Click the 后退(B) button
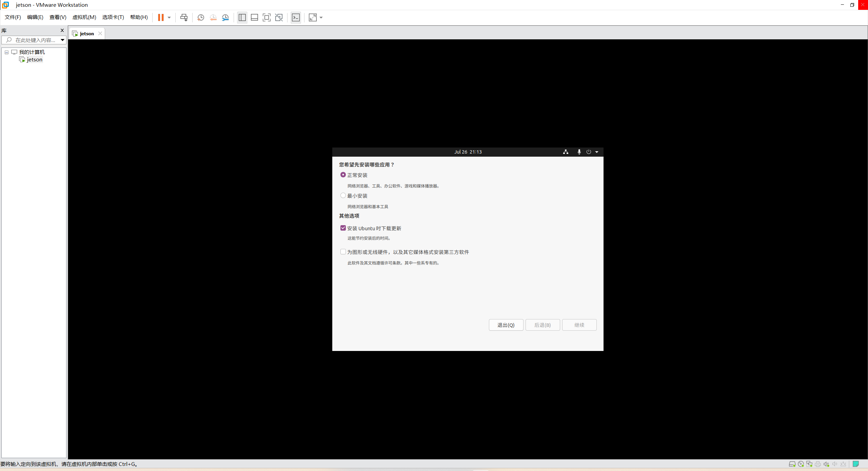The height and width of the screenshot is (471, 868). point(542,325)
